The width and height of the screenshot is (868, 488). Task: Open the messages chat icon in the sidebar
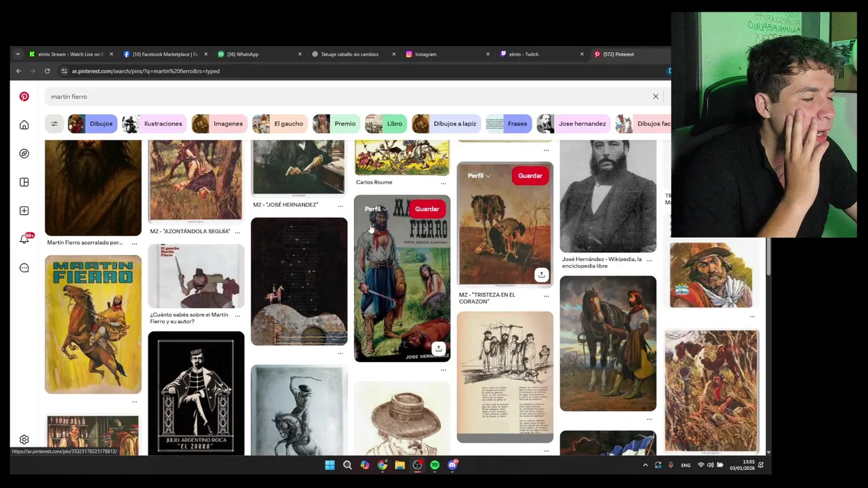pos(24,268)
